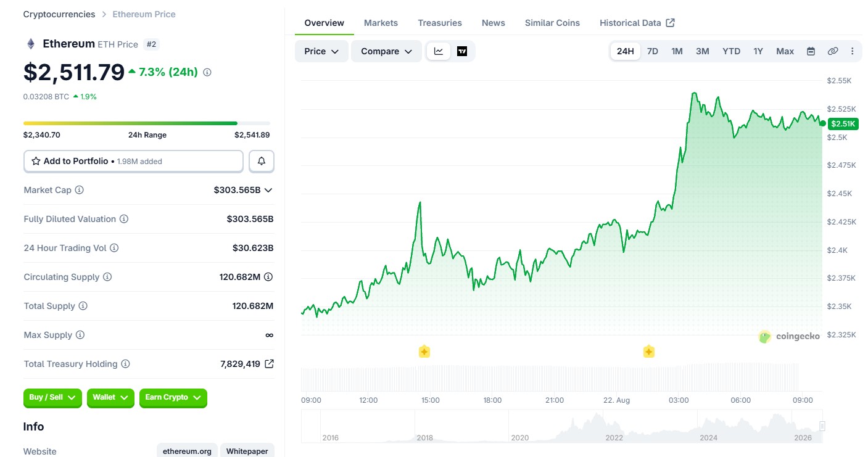
Task: Click the $303.565B Fully Diluted Valuation value
Action: click(250, 219)
